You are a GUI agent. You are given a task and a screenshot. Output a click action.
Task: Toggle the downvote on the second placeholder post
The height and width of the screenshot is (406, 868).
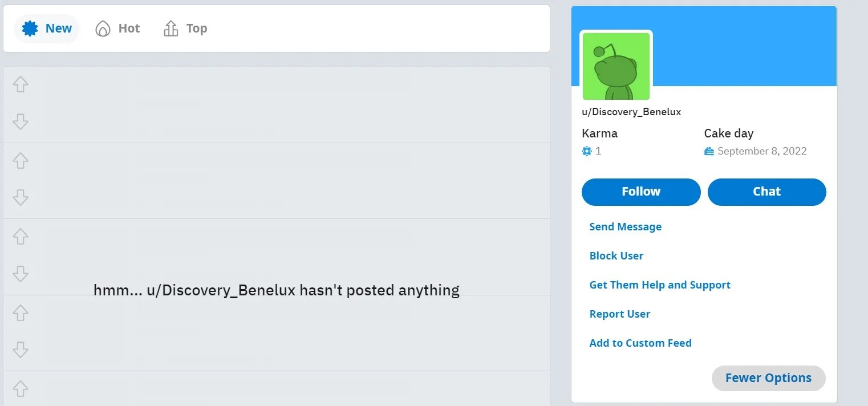click(20, 198)
